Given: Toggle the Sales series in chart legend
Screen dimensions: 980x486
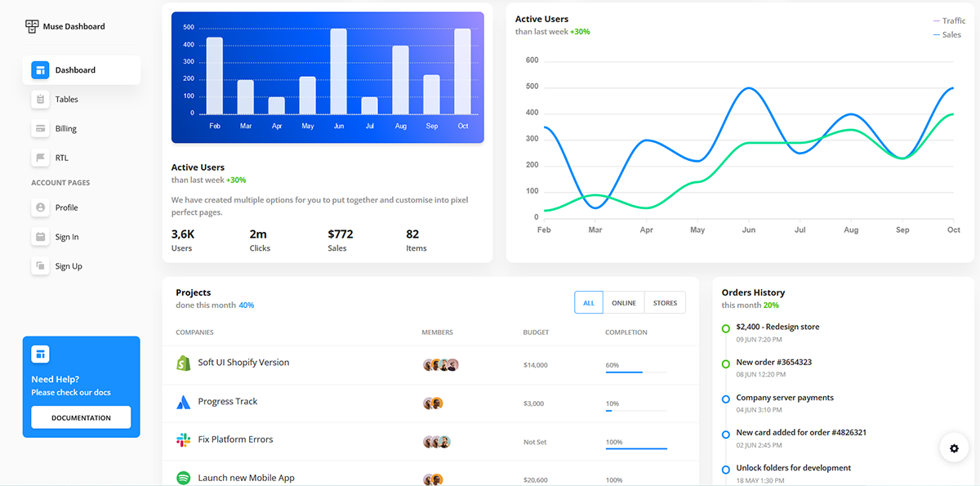Looking at the screenshot, I should point(947,35).
